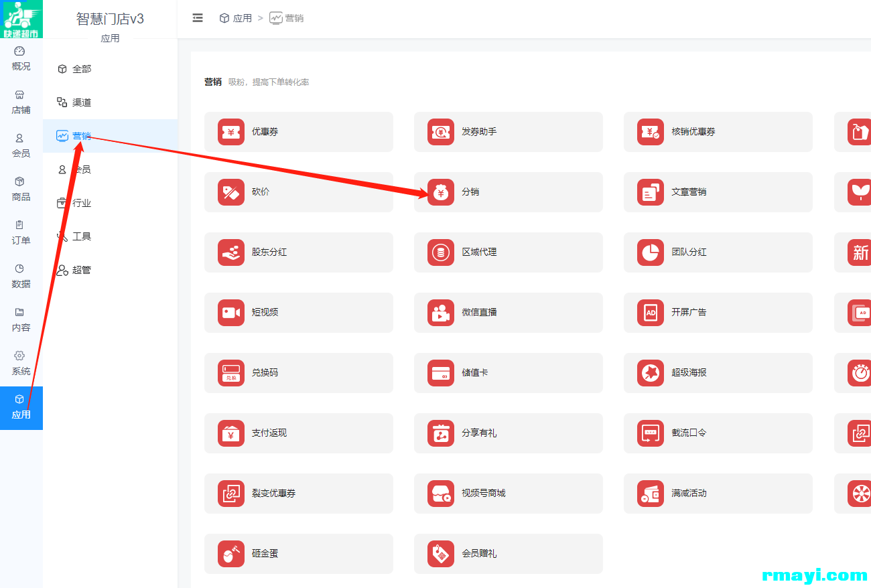Open the 区域代理 icon
The height and width of the screenshot is (588, 871).
(x=441, y=252)
